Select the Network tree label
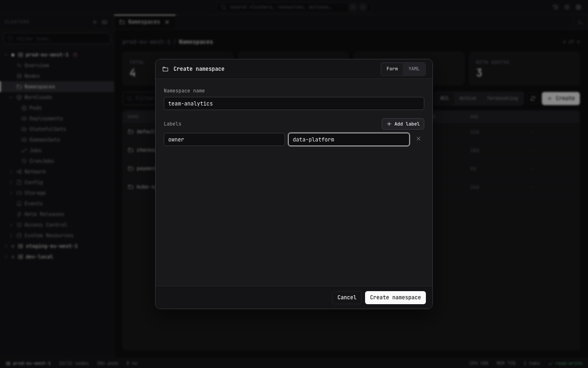The image size is (588, 368). [x=35, y=172]
